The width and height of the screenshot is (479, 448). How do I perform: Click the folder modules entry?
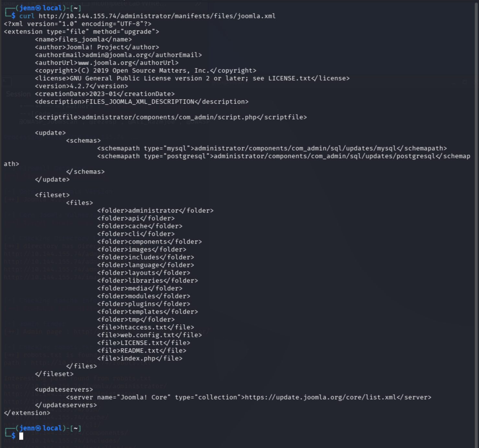tap(144, 296)
